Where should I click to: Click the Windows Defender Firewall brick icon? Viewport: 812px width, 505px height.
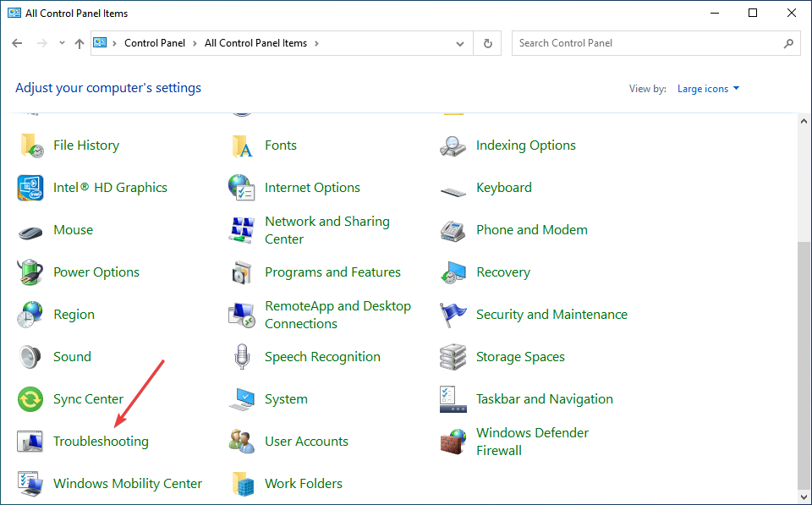pyautogui.click(x=453, y=442)
